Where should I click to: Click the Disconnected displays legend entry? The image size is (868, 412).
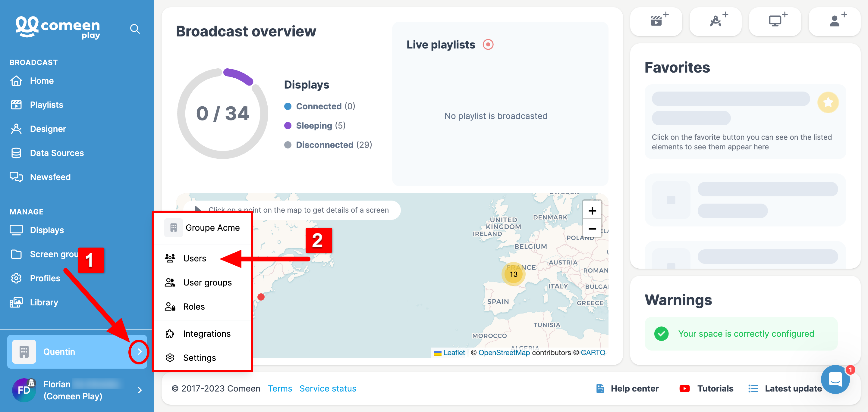coord(328,145)
